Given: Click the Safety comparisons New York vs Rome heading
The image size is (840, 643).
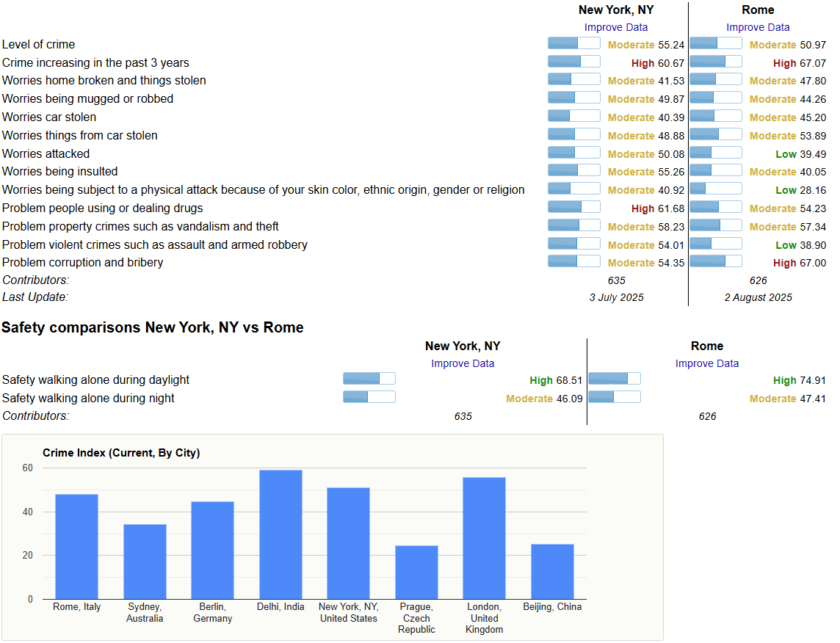Looking at the screenshot, I should point(152,327).
